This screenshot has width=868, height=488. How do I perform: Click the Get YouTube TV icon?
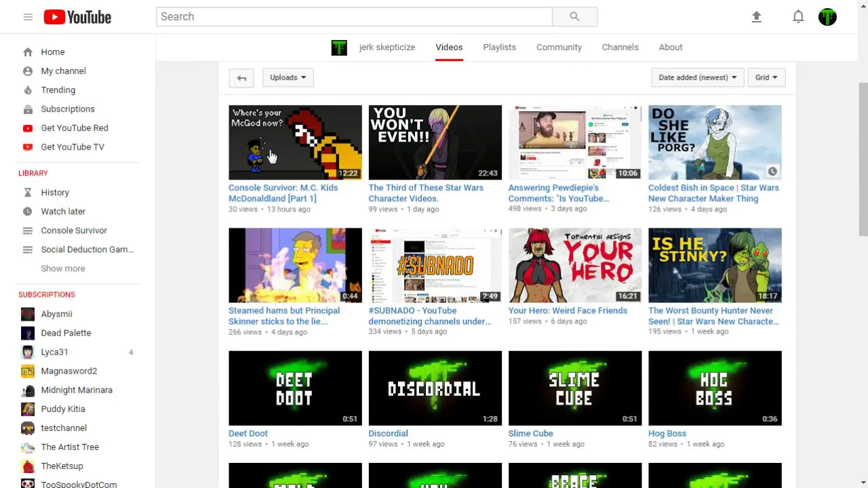pyautogui.click(x=28, y=147)
